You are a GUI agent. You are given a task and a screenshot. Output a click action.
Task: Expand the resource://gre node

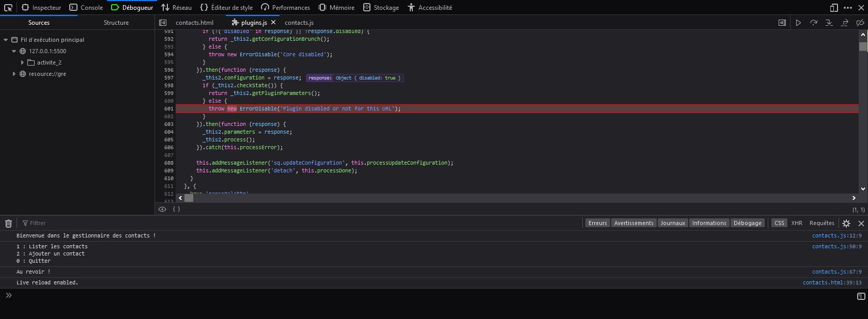(14, 74)
